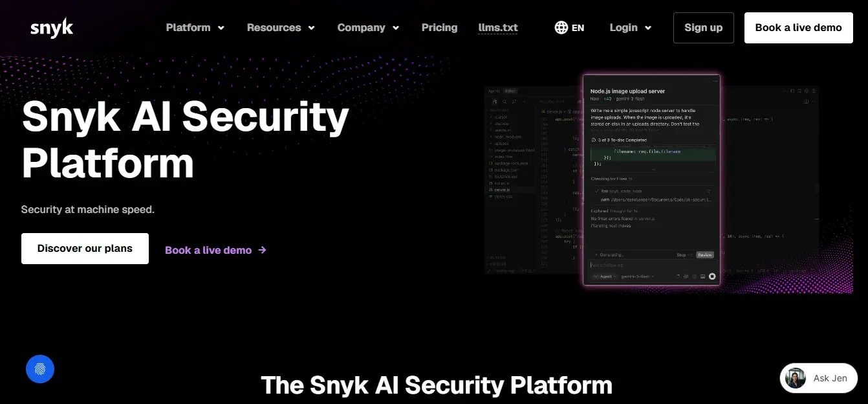
Task: Click the Discover our plans button
Action: (85, 249)
